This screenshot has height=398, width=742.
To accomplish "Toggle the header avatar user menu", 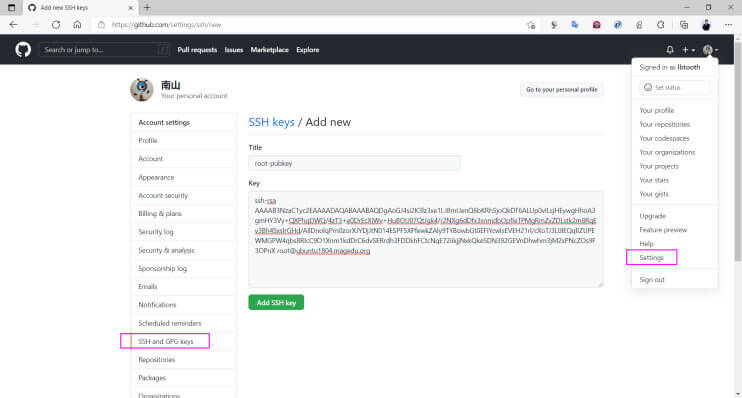I will pyautogui.click(x=710, y=50).
